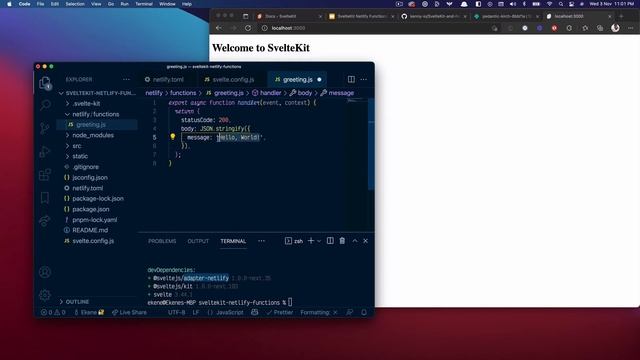
Task: Open the Live Share view icon
Action: click(x=45, y=221)
